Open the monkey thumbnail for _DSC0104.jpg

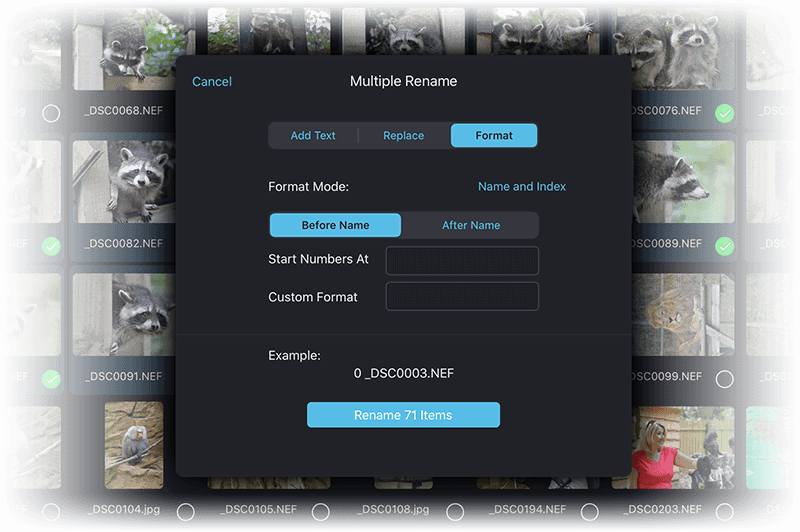pos(134,445)
